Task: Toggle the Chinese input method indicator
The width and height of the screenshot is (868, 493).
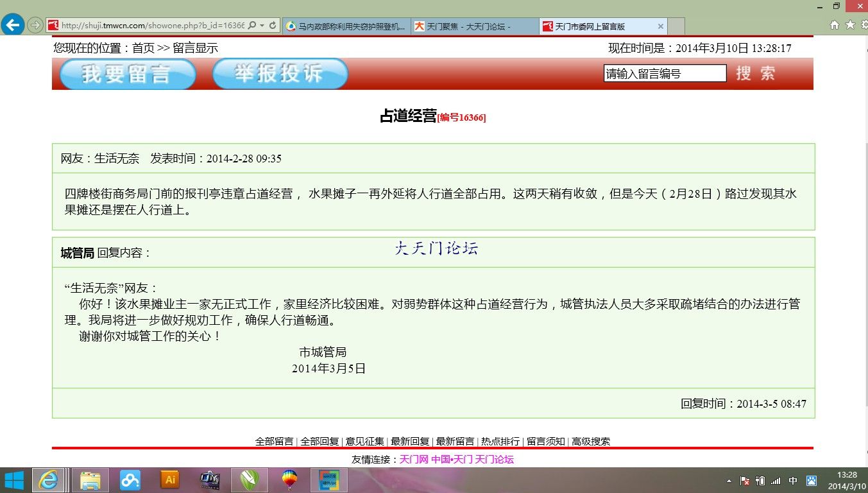Action: click(x=793, y=481)
